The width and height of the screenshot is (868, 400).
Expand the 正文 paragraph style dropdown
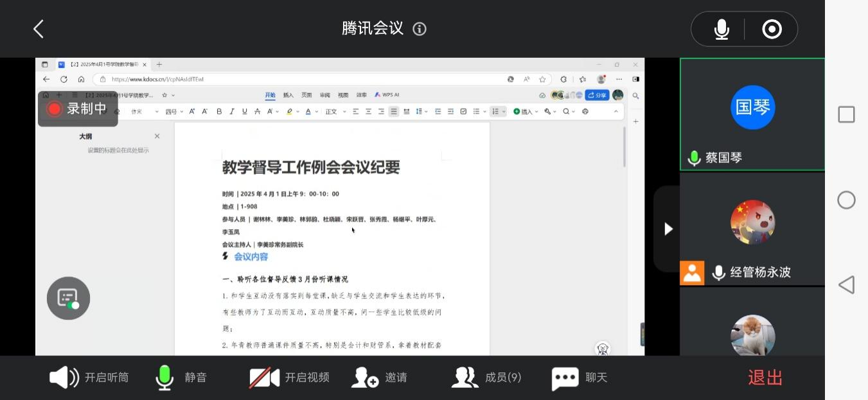pos(335,111)
